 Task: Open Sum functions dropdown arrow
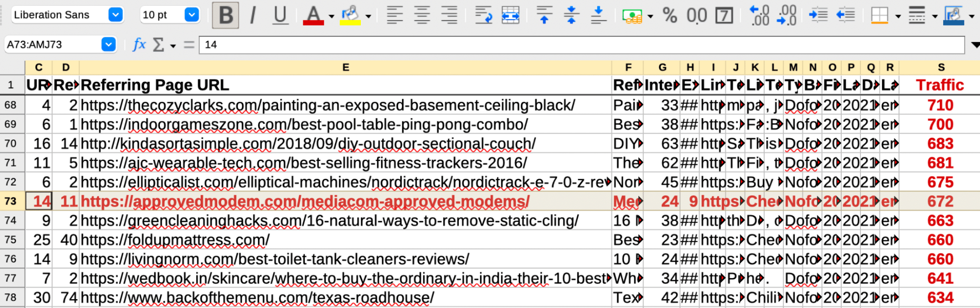pos(173,46)
